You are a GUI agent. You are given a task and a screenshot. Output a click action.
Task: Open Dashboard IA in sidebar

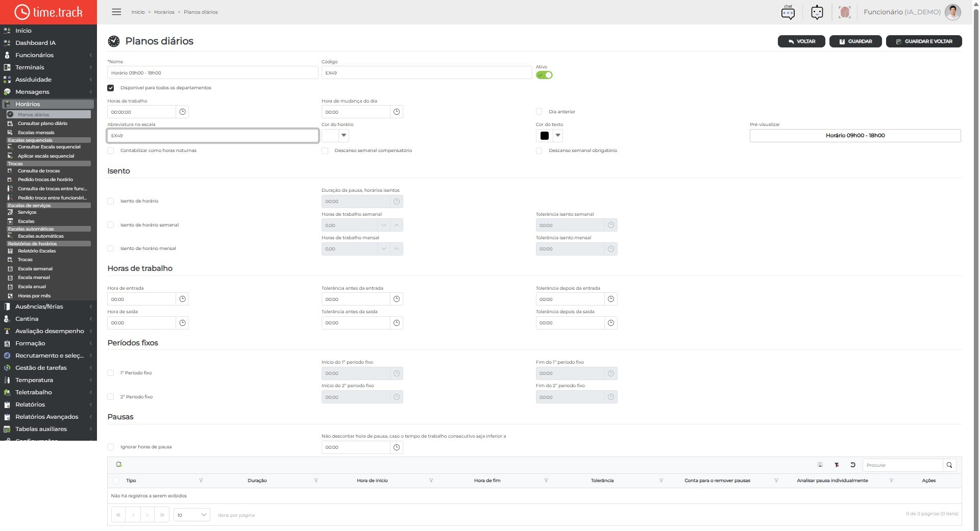[48, 43]
